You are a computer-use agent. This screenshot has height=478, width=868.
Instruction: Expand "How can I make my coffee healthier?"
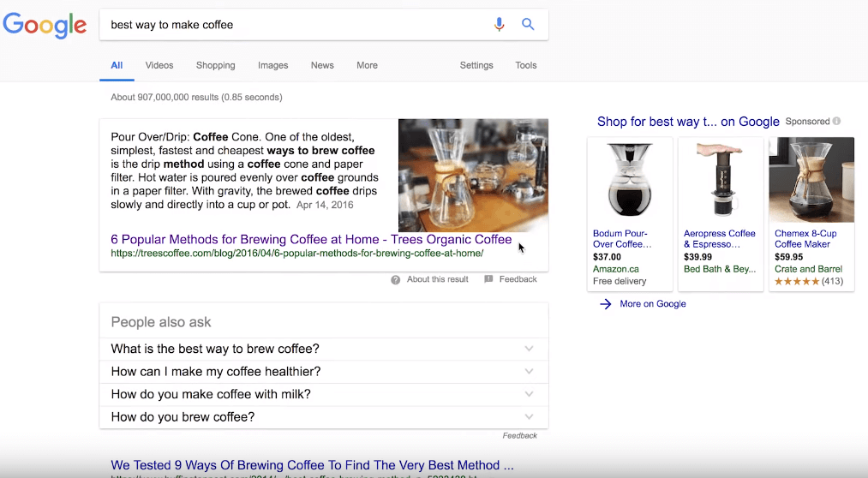[x=324, y=372]
